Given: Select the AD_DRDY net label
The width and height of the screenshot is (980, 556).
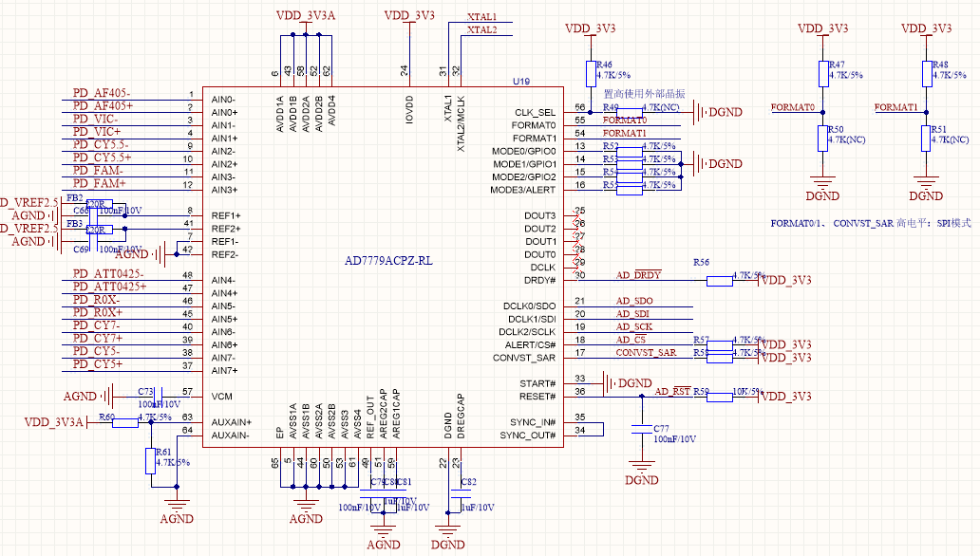Looking at the screenshot, I should coord(638,275).
